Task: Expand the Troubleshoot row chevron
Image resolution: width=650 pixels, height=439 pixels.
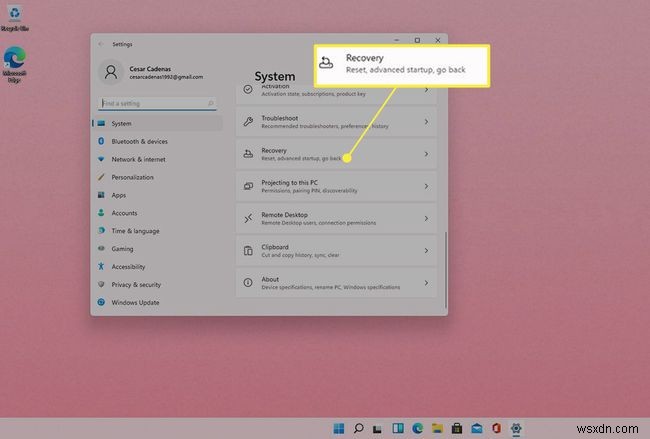Action: click(x=426, y=121)
